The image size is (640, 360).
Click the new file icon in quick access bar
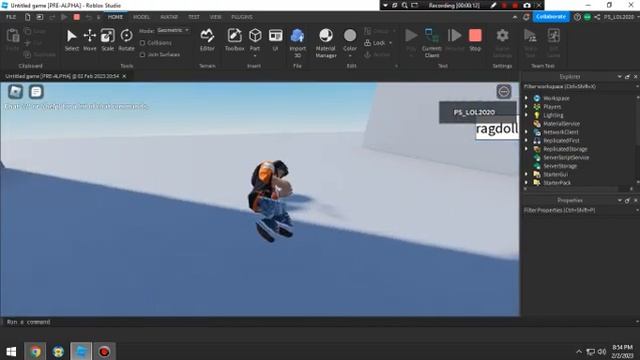tap(27, 17)
